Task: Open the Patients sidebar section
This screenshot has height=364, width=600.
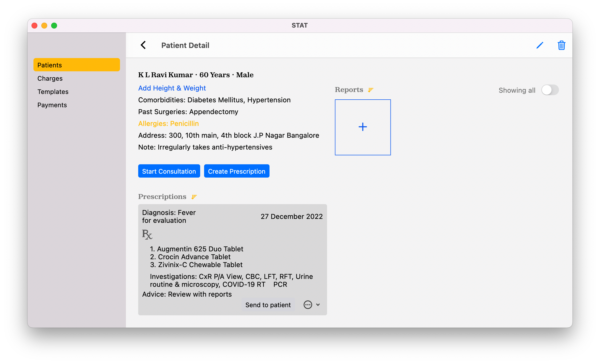Action: point(76,65)
